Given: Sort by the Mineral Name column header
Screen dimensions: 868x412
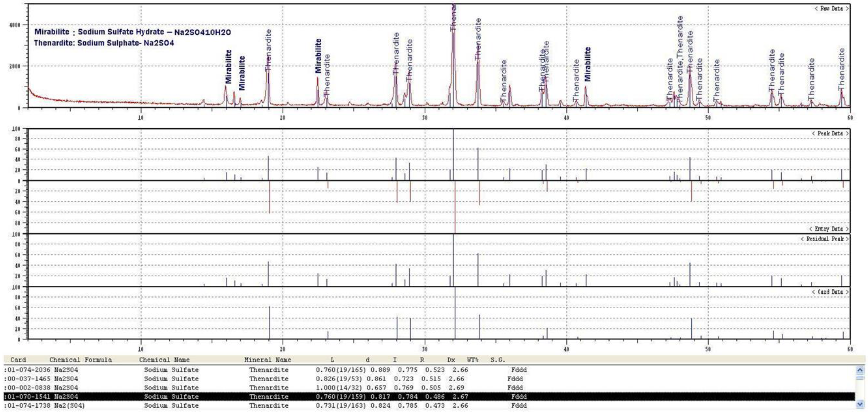Looking at the screenshot, I should click(x=268, y=360).
